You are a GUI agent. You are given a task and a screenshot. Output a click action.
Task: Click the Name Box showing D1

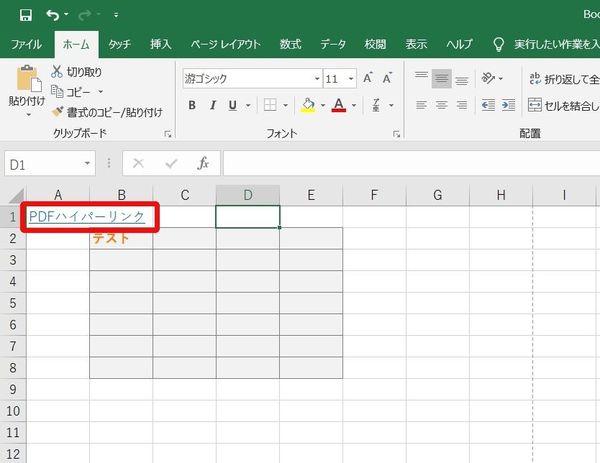pos(43,164)
